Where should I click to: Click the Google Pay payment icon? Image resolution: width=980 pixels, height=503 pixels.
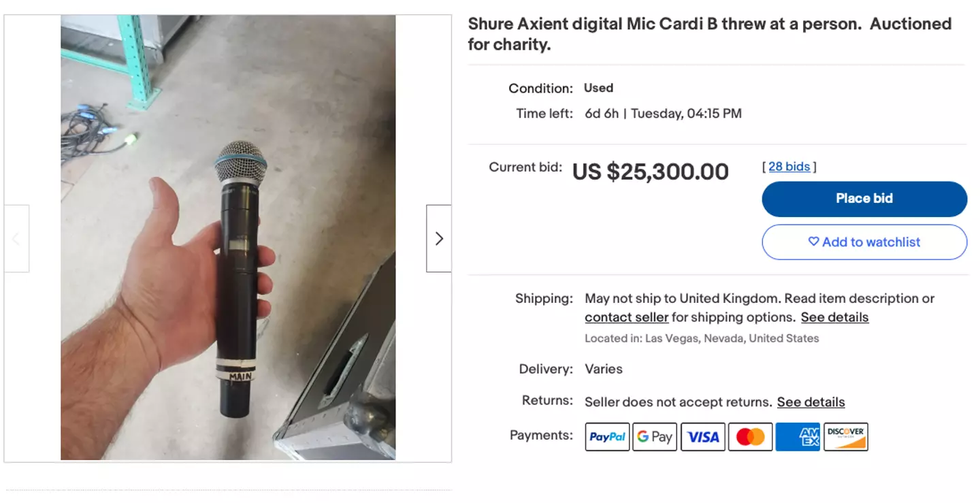click(x=655, y=437)
